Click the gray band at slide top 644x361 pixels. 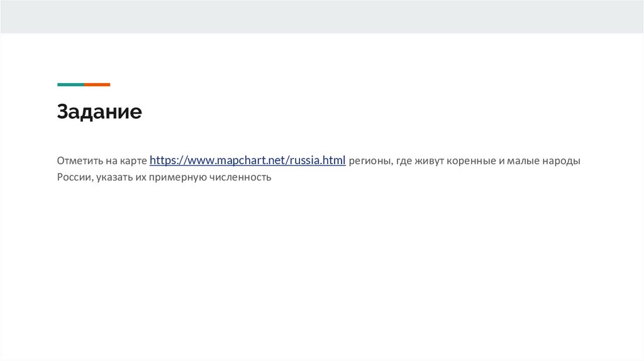[x=322, y=16]
